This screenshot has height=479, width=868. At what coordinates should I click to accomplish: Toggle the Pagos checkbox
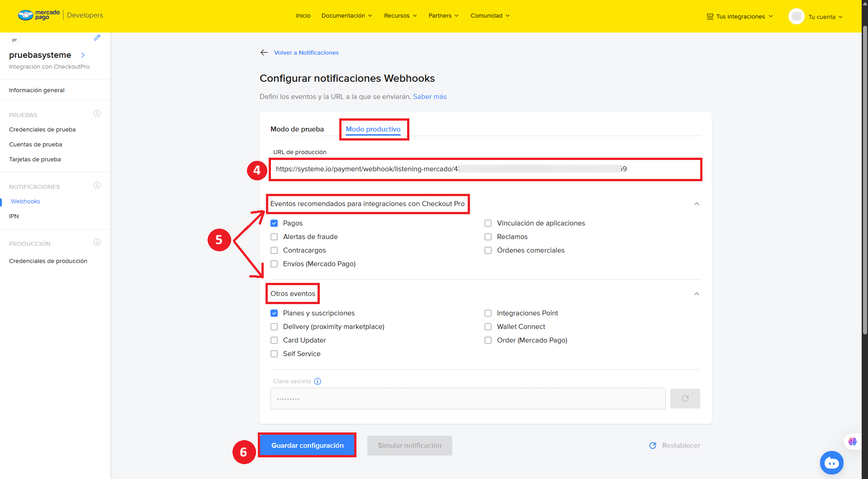coord(274,223)
